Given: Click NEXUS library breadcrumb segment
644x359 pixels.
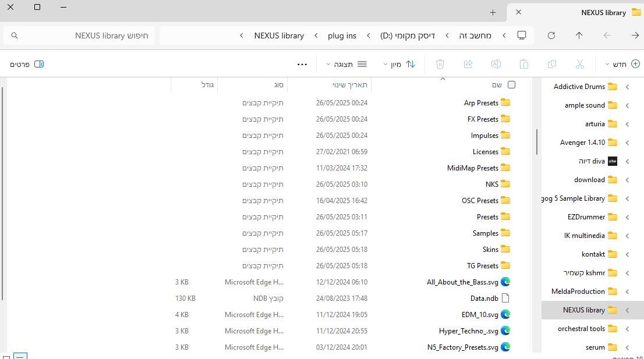Looking at the screenshot, I should pos(279,35).
